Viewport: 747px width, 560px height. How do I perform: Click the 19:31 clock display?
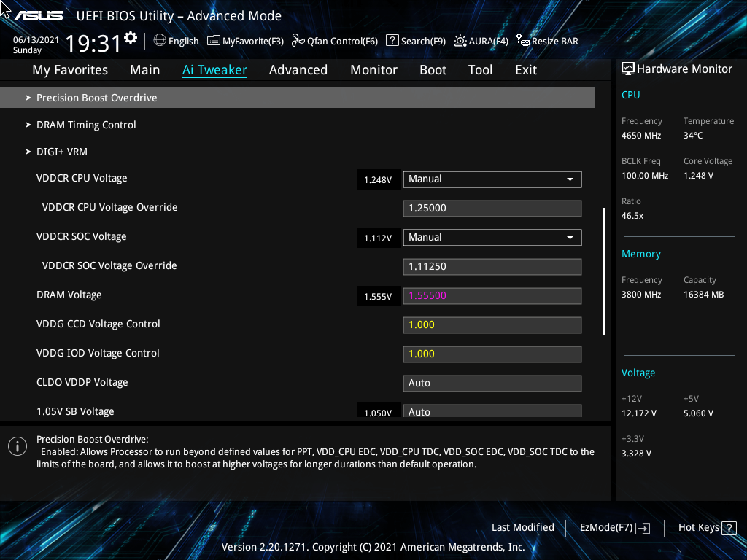coord(93,43)
